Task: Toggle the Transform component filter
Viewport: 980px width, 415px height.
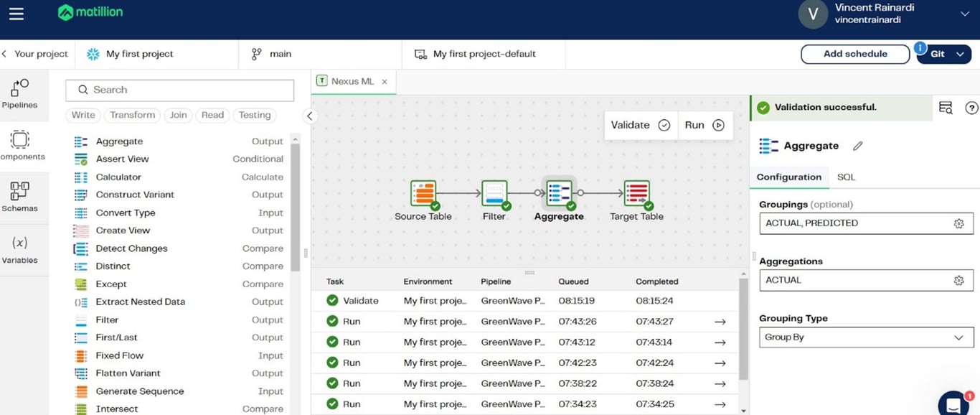Action: point(131,115)
